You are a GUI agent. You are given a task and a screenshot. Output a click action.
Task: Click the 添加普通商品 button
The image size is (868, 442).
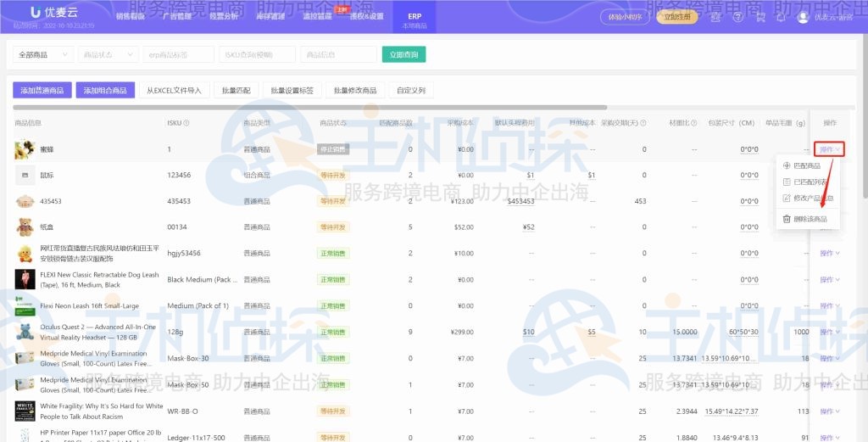(42, 90)
